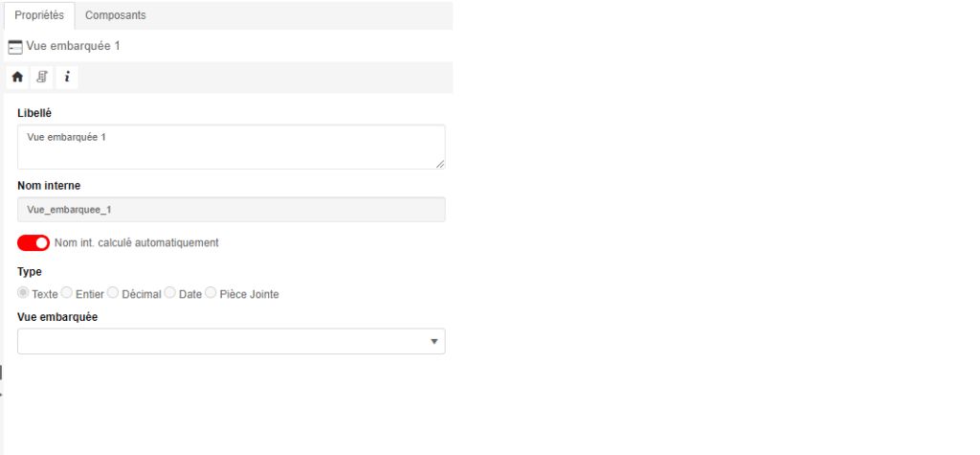The height and width of the screenshot is (455, 980).
Task: Click into the Libellé text area
Action: (230, 147)
